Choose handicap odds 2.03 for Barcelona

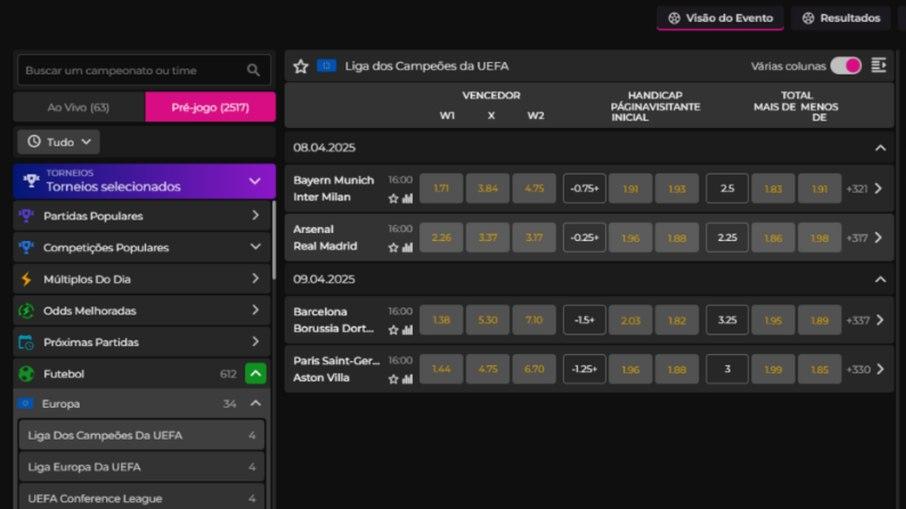pos(630,320)
